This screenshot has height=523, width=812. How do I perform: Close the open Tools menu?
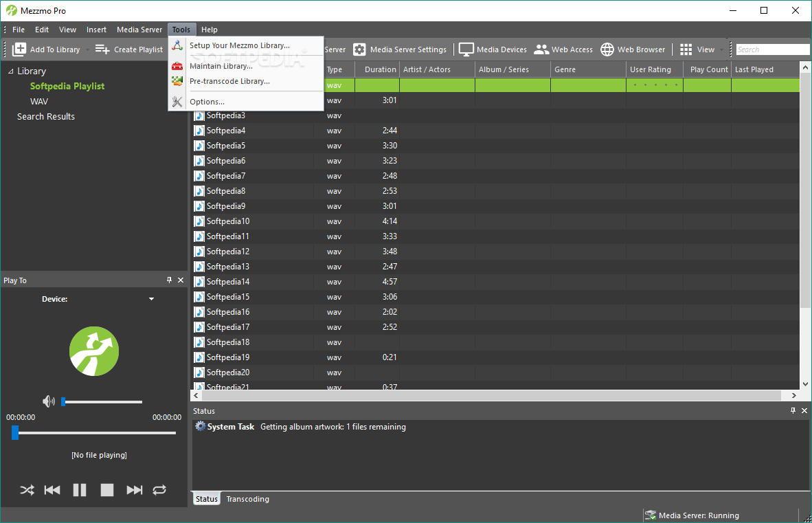[181, 30]
